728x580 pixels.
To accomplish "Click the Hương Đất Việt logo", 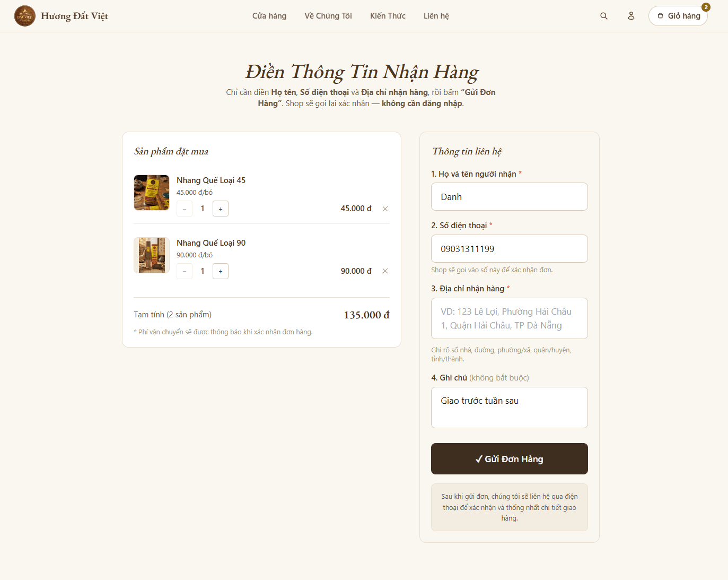I will tap(61, 16).
